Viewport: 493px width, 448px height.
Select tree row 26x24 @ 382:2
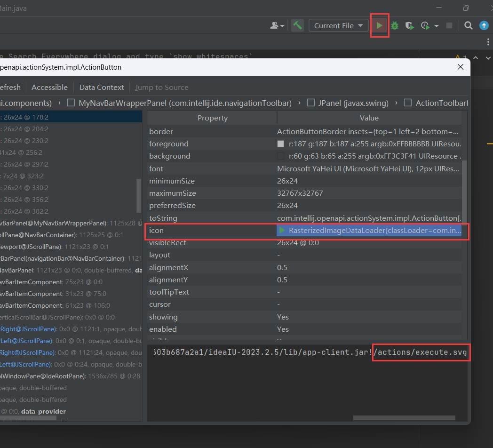coord(71,211)
